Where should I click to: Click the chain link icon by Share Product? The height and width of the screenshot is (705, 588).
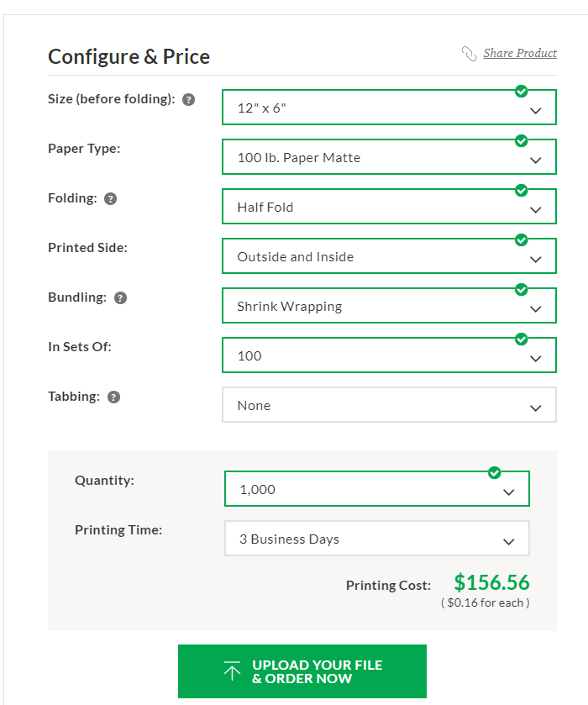[469, 54]
